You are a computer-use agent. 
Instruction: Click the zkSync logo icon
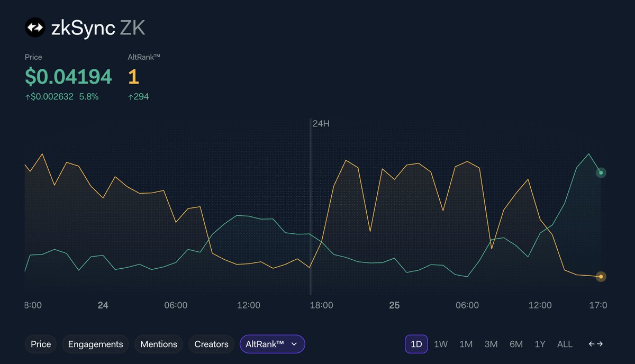point(35,28)
